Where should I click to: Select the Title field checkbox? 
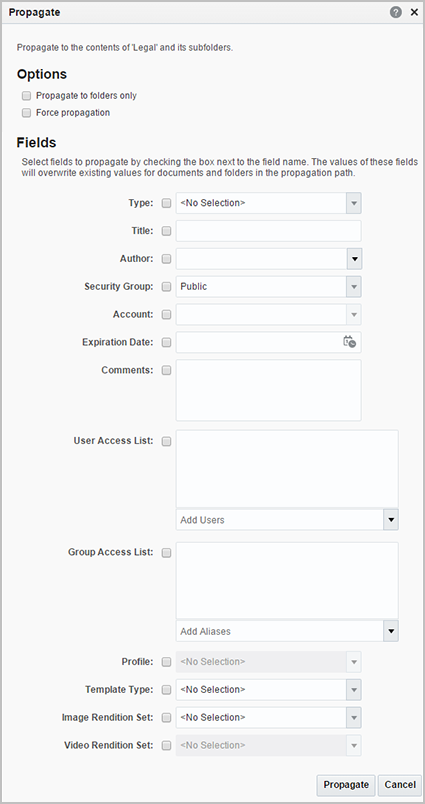pyautogui.click(x=166, y=231)
